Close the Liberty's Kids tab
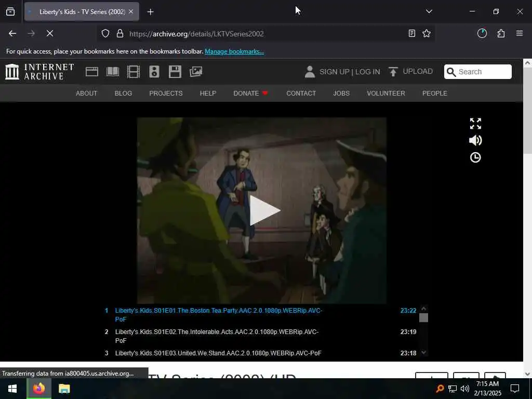This screenshot has height=399, width=532. [x=131, y=11]
